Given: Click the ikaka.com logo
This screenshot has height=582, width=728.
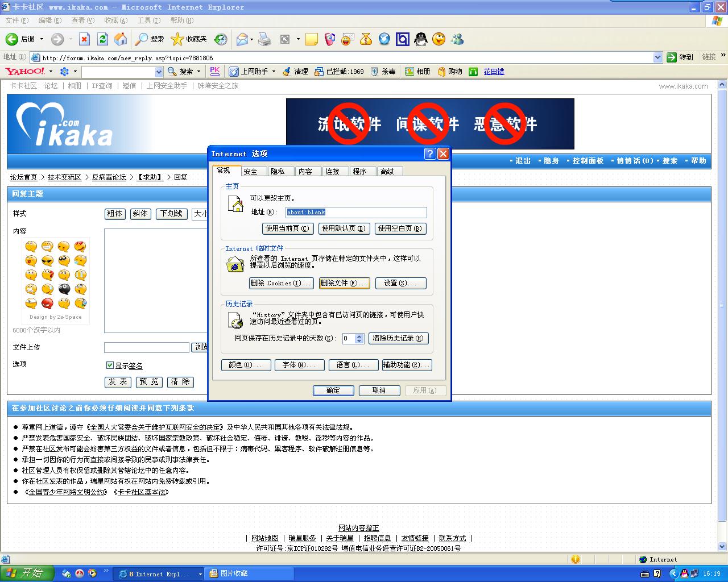Looking at the screenshot, I should pyautogui.click(x=64, y=124).
